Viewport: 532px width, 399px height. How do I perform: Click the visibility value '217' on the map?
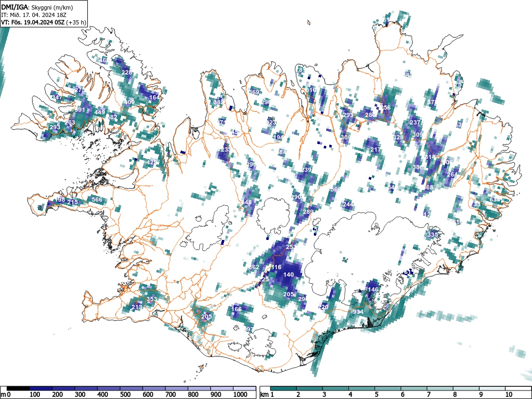click(x=376, y=149)
